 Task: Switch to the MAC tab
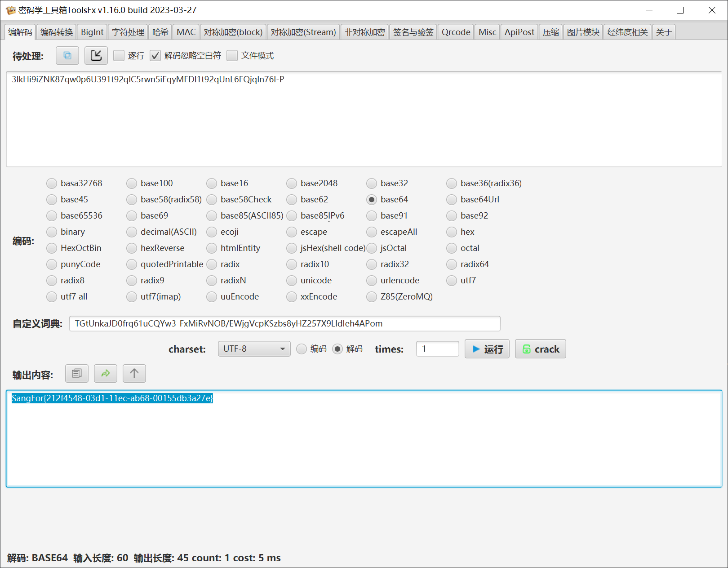186,32
